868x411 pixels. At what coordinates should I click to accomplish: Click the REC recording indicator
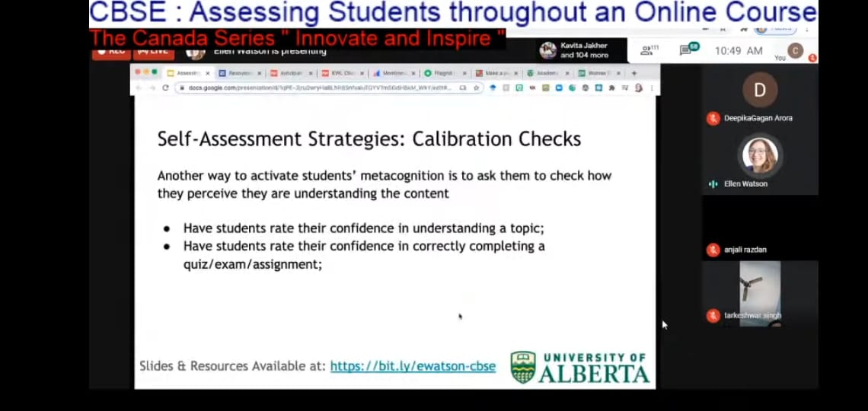pos(110,53)
